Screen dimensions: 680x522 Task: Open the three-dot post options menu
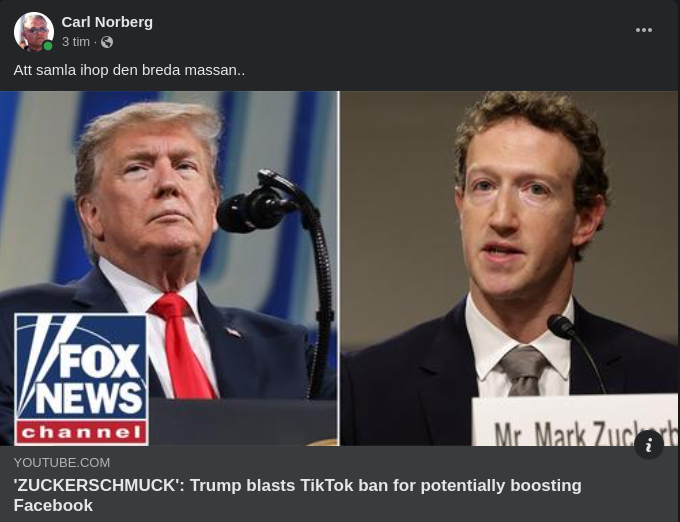click(644, 30)
